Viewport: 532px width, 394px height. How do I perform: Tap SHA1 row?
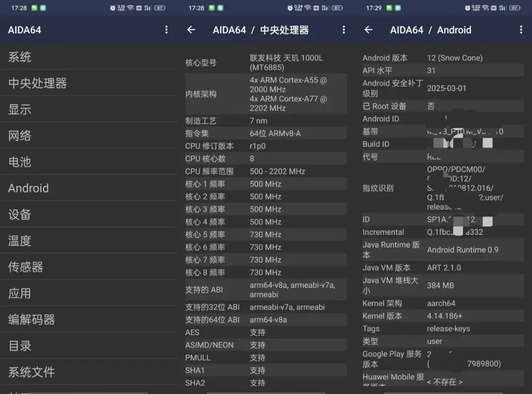click(266, 370)
